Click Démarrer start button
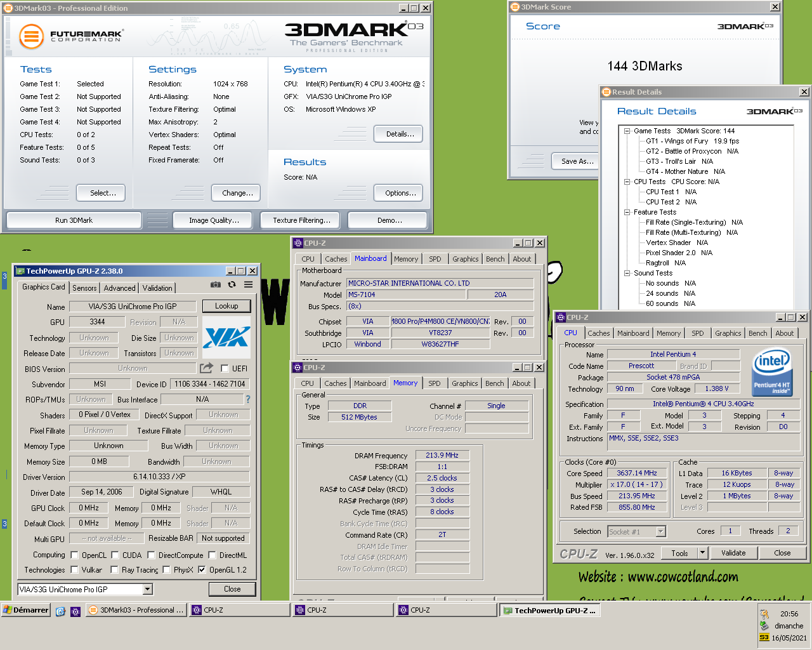Image resolution: width=812 pixels, height=650 pixels. (x=26, y=610)
